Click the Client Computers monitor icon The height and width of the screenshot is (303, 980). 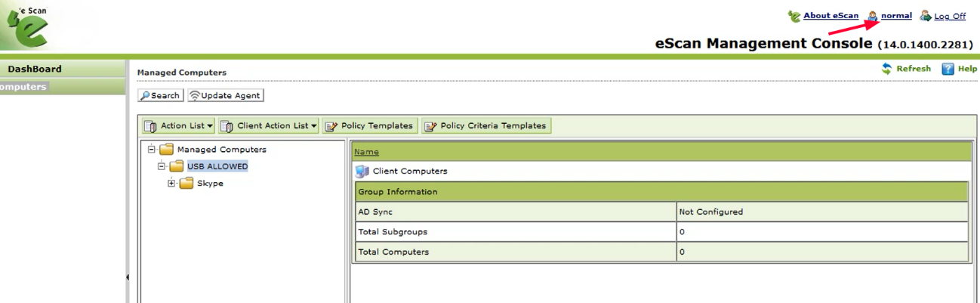tap(362, 172)
